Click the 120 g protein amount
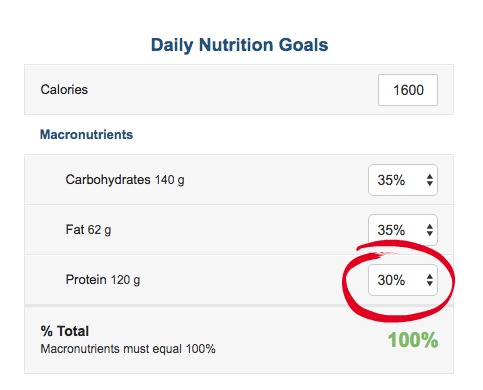The height and width of the screenshot is (390, 483). tap(125, 280)
